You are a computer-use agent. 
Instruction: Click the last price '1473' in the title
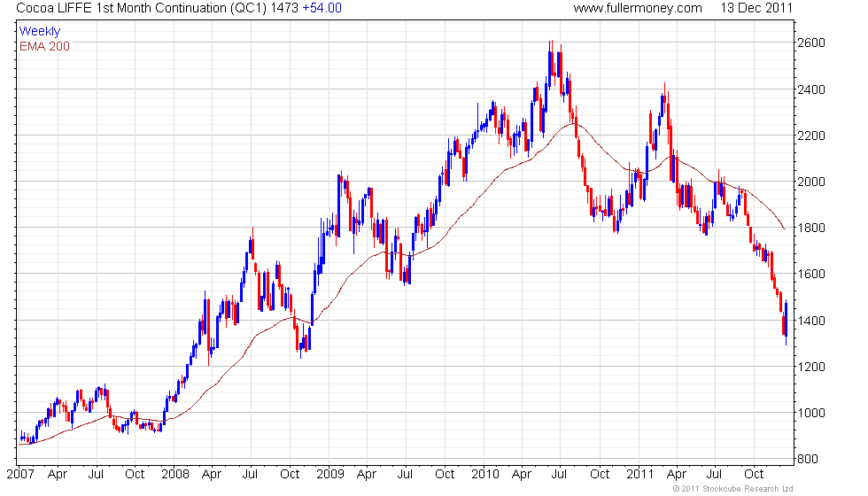coord(285,8)
